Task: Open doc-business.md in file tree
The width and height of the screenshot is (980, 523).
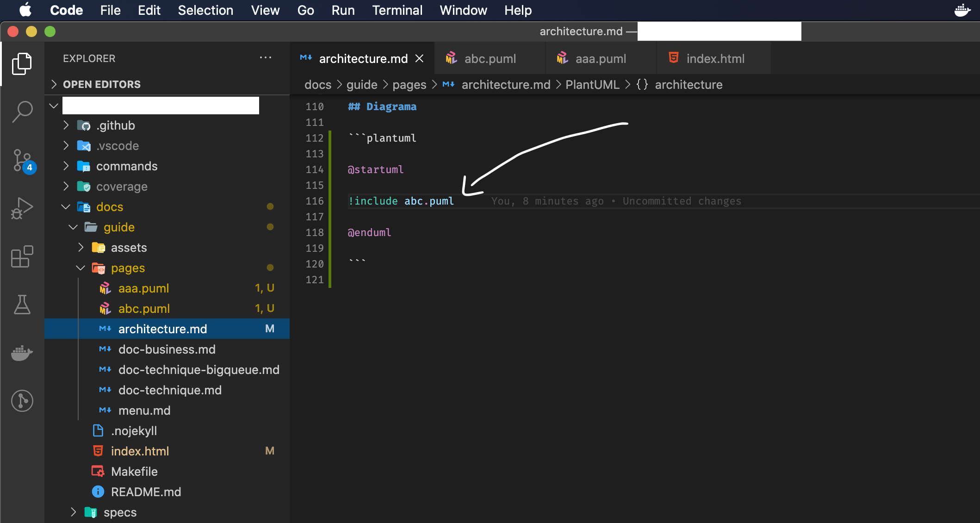Action: click(167, 349)
